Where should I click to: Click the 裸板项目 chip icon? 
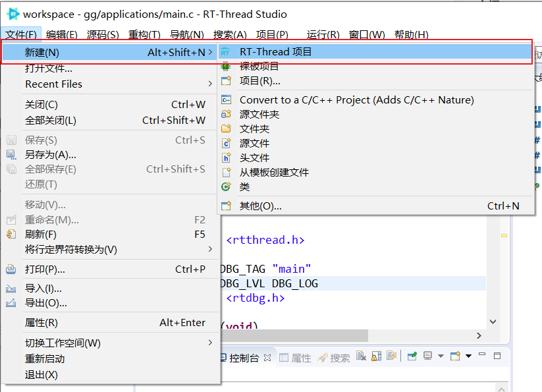[226, 66]
